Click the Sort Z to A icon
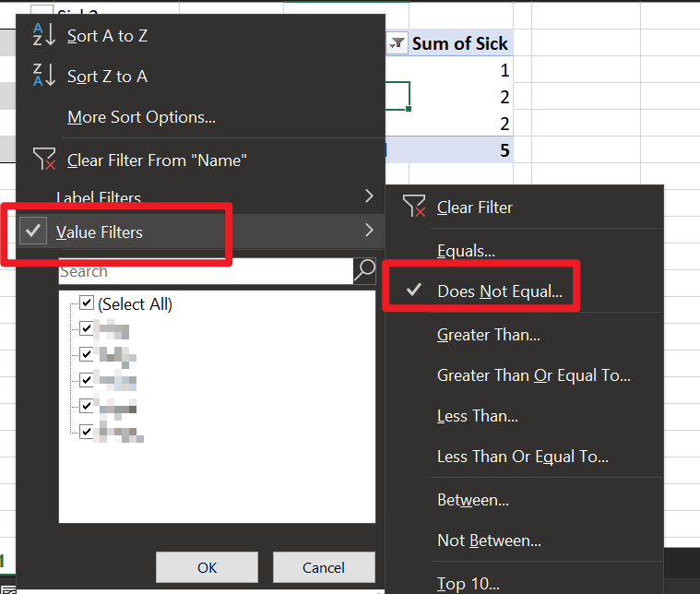This screenshot has width=700, height=594. tap(43, 75)
